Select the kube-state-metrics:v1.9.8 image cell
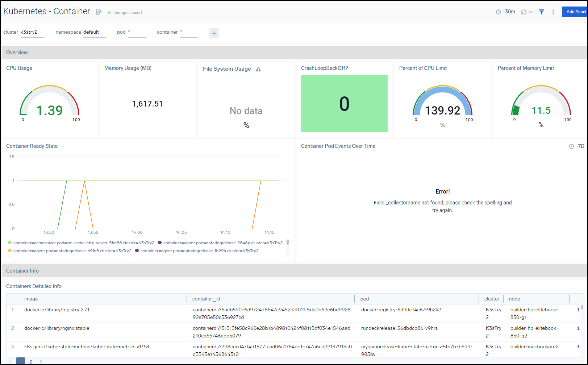588x365 pixels. click(87, 347)
